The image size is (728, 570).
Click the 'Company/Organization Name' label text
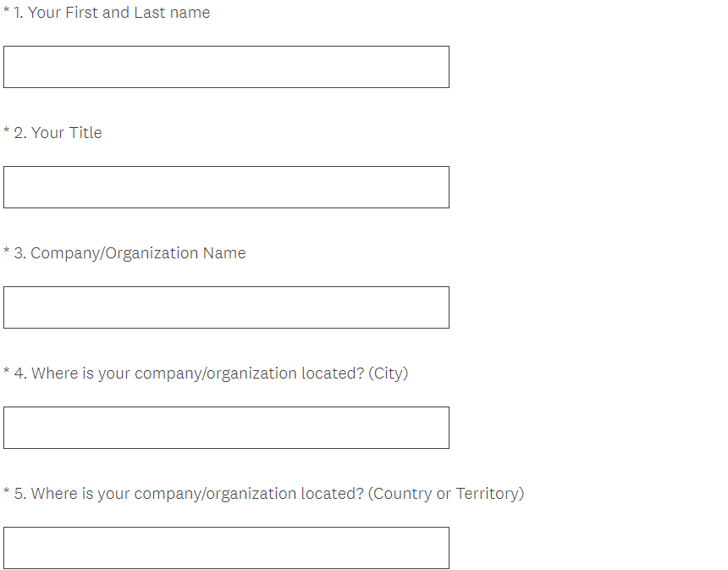point(138,253)
